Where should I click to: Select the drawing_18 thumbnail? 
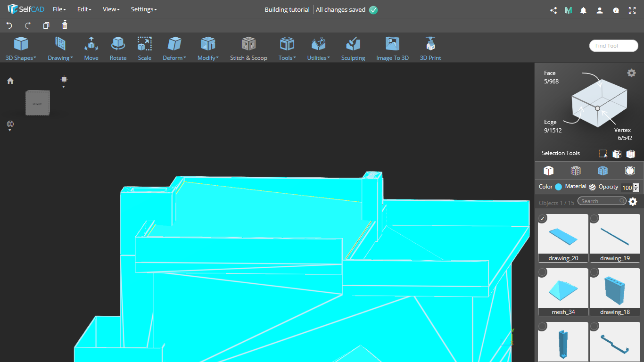[x=615, y=292]
